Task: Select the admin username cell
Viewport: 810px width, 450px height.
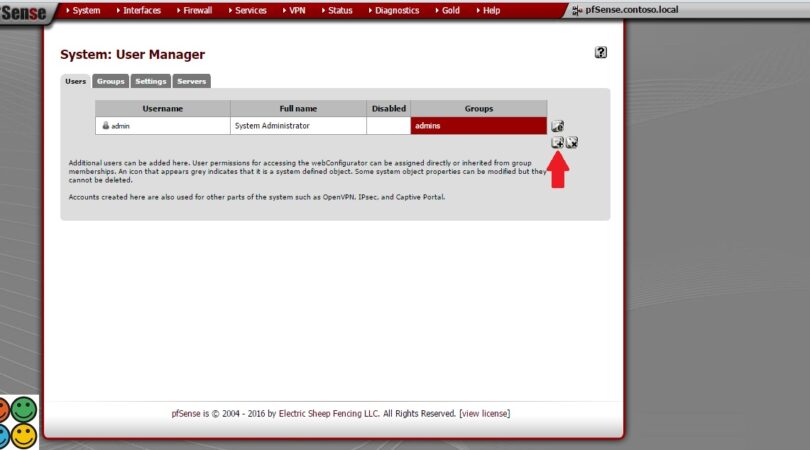Action: [163, 126]
